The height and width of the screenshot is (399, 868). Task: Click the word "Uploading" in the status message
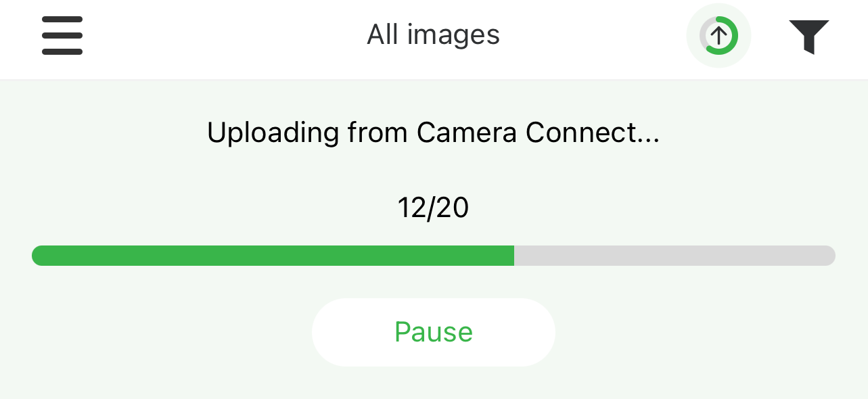click(x=273, y=133)
